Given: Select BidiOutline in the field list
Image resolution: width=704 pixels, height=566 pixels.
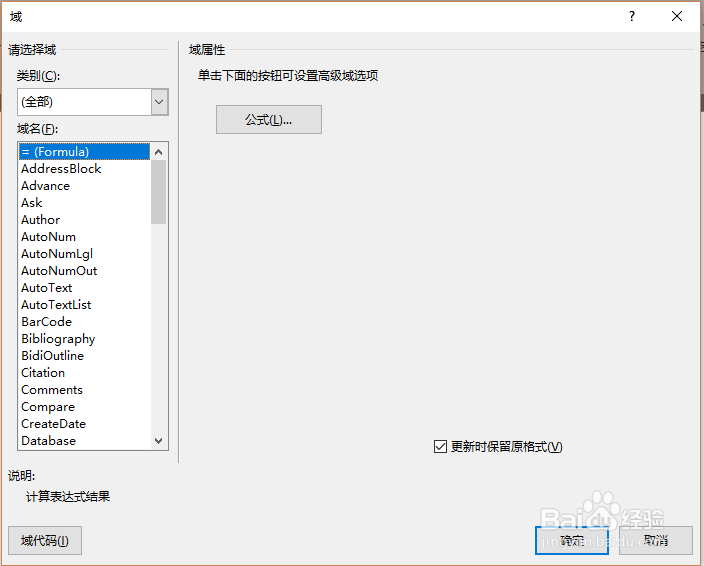Looking at the screenshot, I should click(x=84, y=356).
